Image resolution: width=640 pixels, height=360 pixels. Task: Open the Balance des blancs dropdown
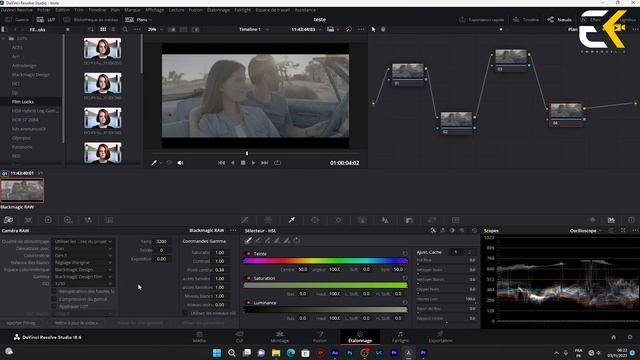click(x=83, y=262)
